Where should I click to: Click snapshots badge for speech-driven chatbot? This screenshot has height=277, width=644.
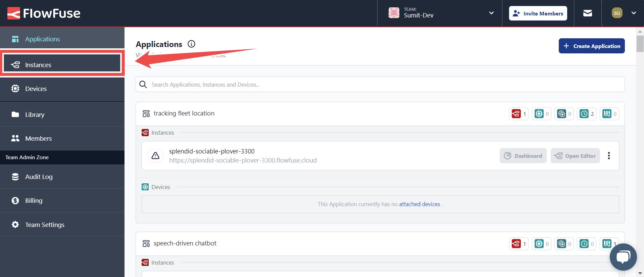(x=587, y=244)
